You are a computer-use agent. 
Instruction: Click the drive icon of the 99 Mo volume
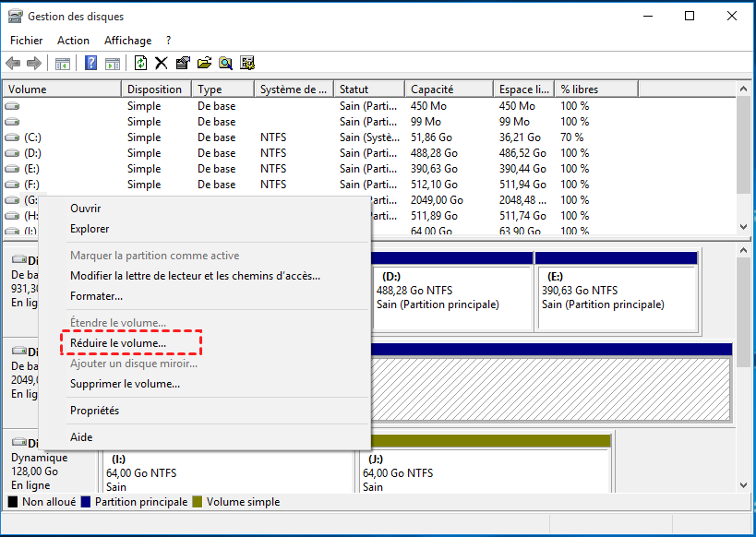point(12,122)
